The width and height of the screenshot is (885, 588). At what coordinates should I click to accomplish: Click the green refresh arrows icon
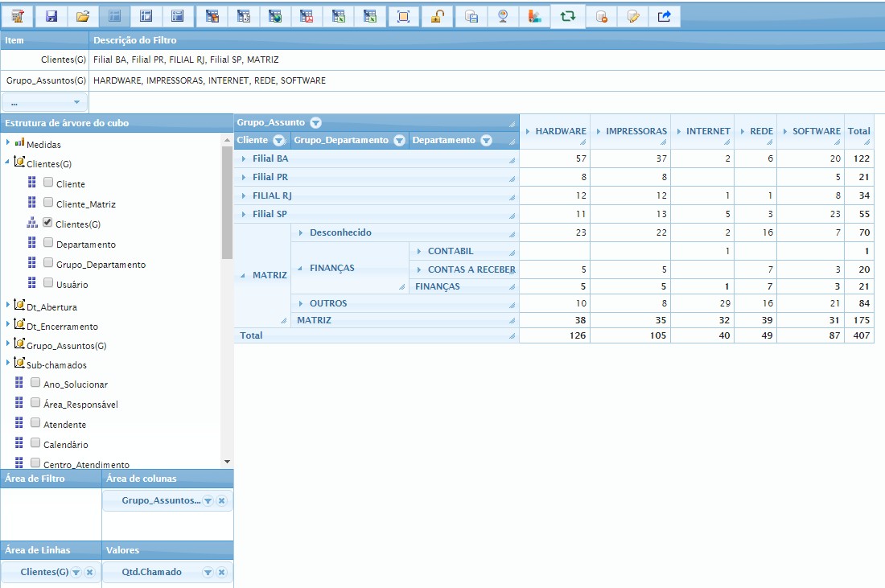coord(568,16)
